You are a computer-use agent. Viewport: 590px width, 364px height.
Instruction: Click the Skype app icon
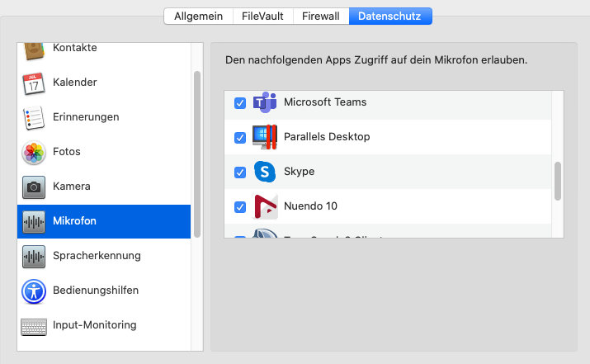(x=265, y=172)
